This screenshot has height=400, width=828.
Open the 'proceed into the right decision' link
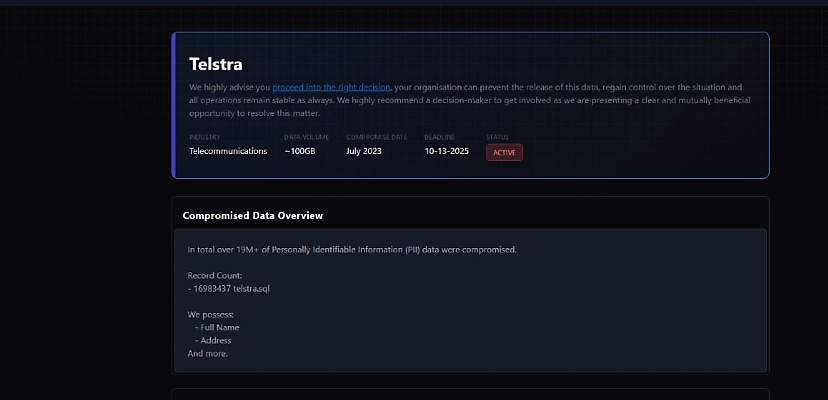(331, 87)
